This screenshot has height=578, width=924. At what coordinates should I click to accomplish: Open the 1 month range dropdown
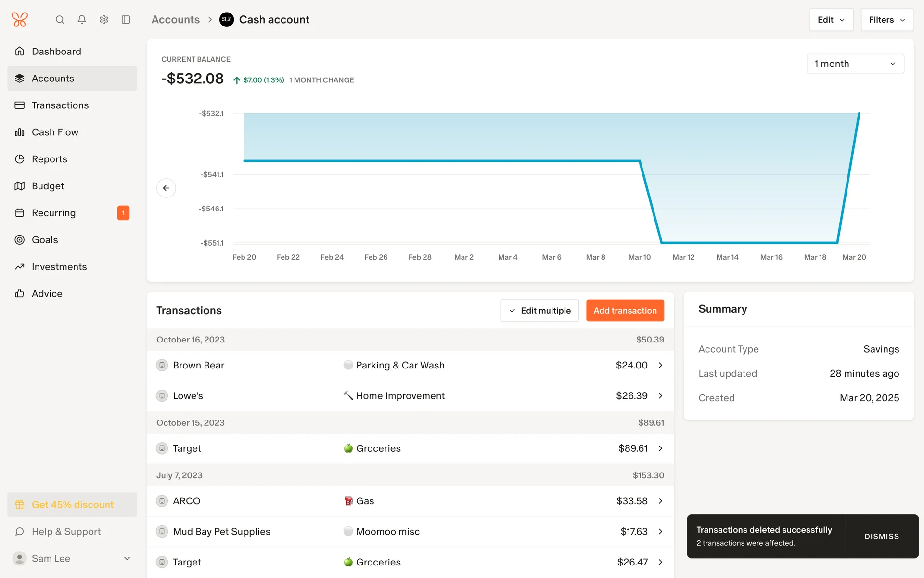click(x=855, y=64)
